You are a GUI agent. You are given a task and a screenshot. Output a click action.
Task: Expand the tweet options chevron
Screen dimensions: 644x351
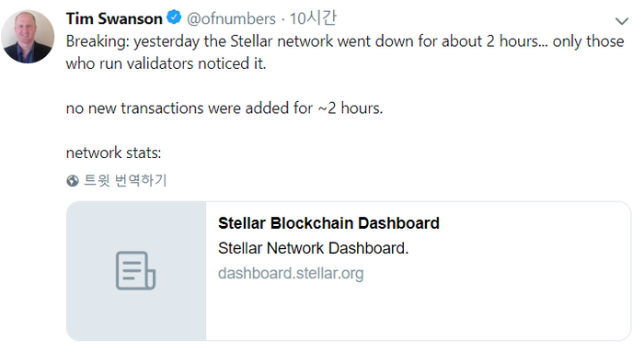(622, 21)
